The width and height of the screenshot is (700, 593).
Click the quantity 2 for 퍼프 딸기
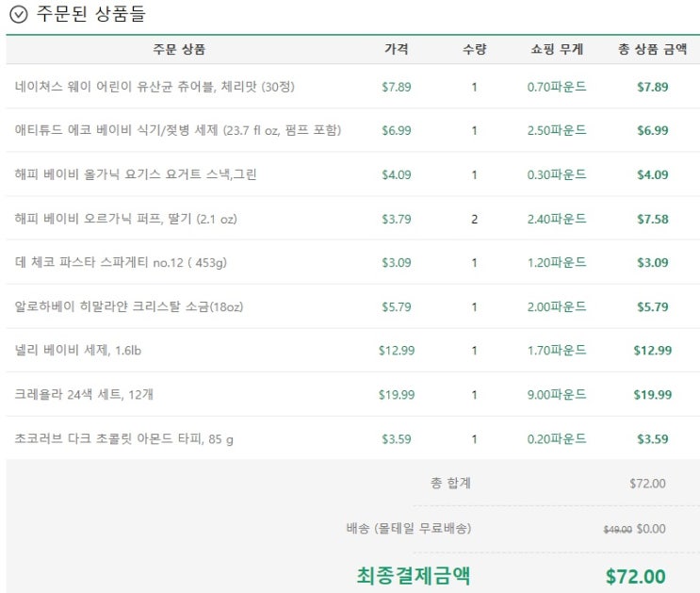474,219
